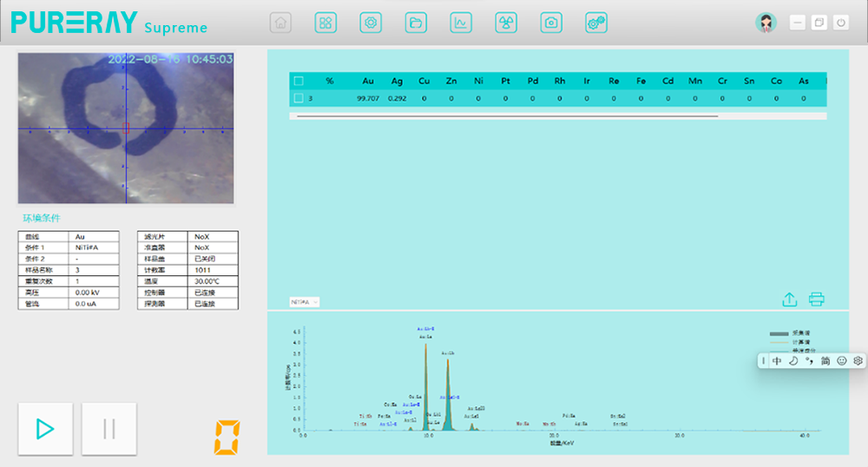Toggle Chinese input mode in IME bar
868x467 pixels.
777,361
